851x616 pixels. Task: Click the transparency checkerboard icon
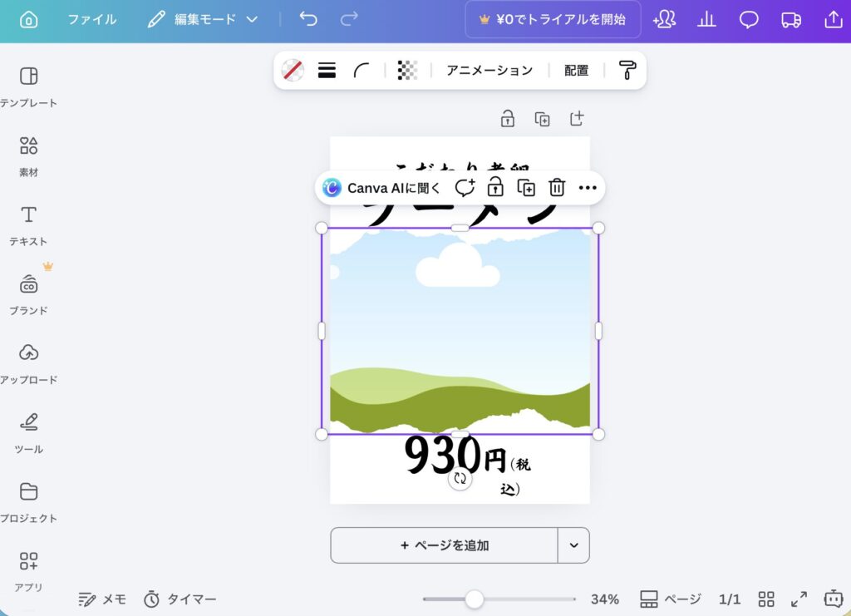[407, 71]
